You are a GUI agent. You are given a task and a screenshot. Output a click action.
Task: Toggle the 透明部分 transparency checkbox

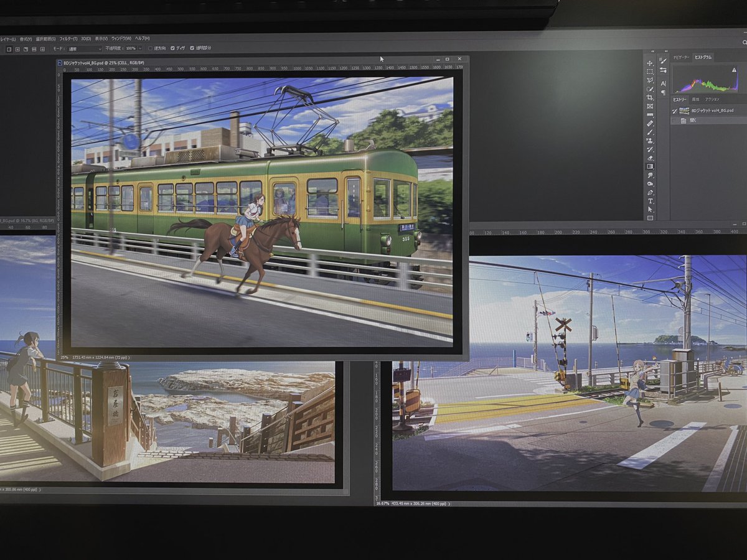point(192,49)
